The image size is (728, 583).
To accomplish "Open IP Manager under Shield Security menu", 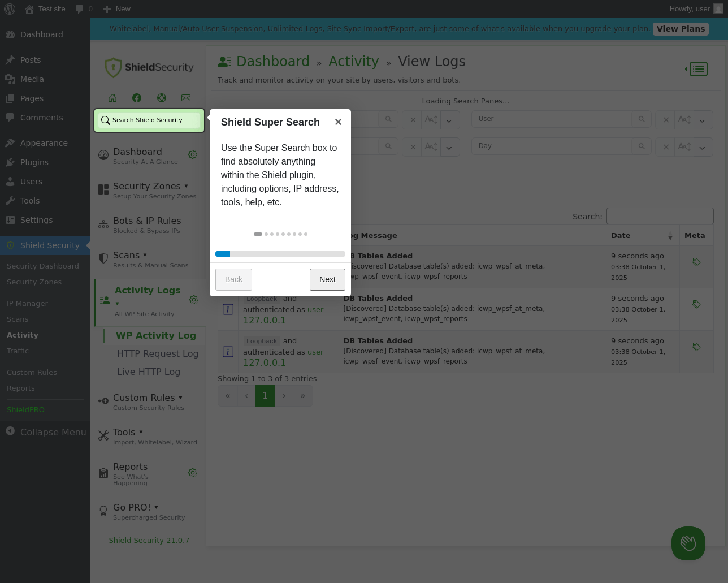I will tap(27, 303).
